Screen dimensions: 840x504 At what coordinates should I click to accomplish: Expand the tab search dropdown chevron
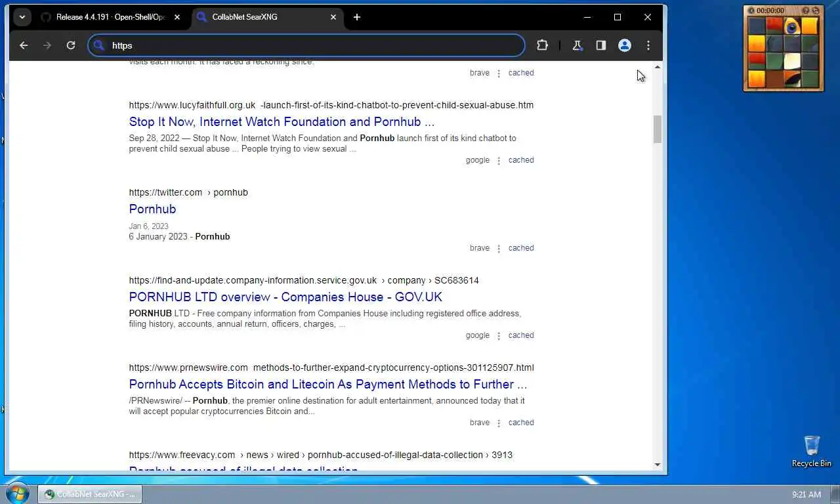point(22,17)
